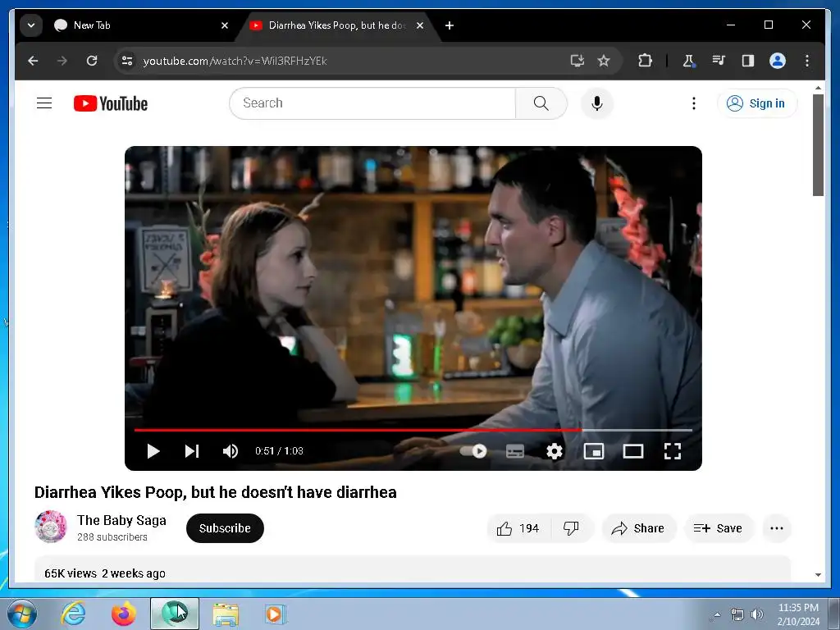840x630 pixels.
Task: Open the browser profile avatar
Action: [778, 61]
